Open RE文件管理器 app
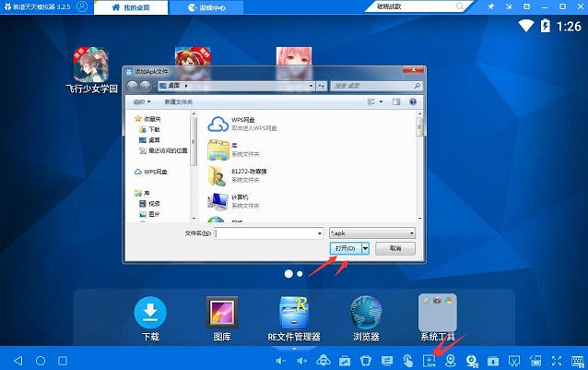Image resolution: width=588 pixels, height=370 pixels. 294,318
